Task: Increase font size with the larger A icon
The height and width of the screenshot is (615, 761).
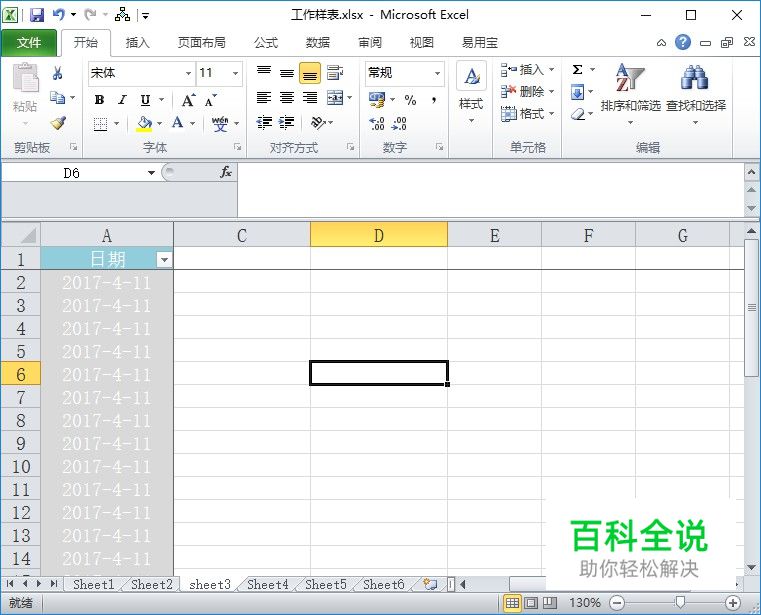Action: [x=188, y=100]
